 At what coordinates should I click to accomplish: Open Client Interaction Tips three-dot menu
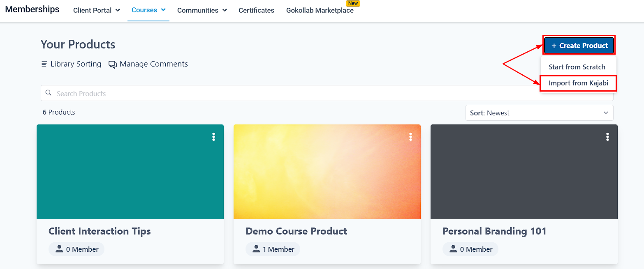(x=213, y=137)
